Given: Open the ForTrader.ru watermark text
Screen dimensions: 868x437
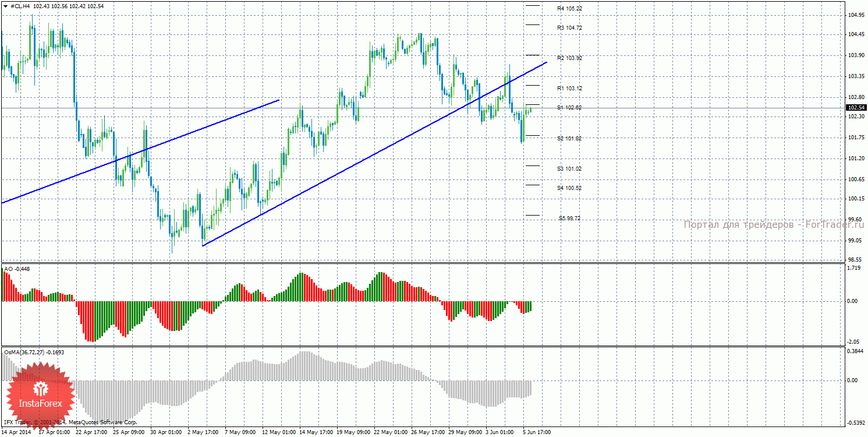Looking at the screenshot, I should pos(773,225).
